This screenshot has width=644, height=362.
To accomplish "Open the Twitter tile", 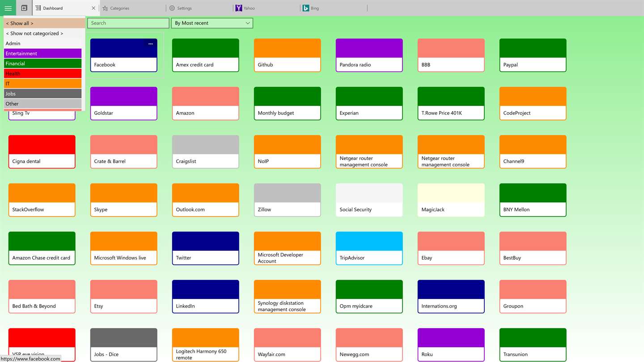I will (205, 248).
